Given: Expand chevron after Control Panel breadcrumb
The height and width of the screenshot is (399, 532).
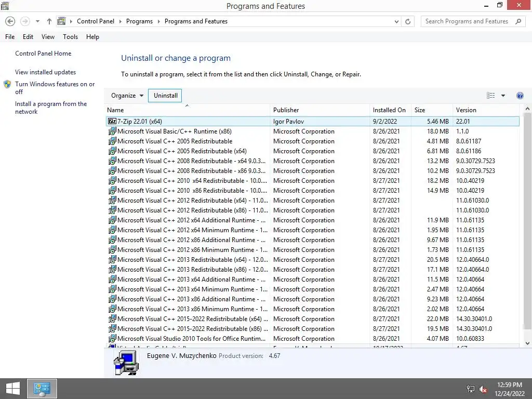Looking at the screenshot, I should coord(120,21).
